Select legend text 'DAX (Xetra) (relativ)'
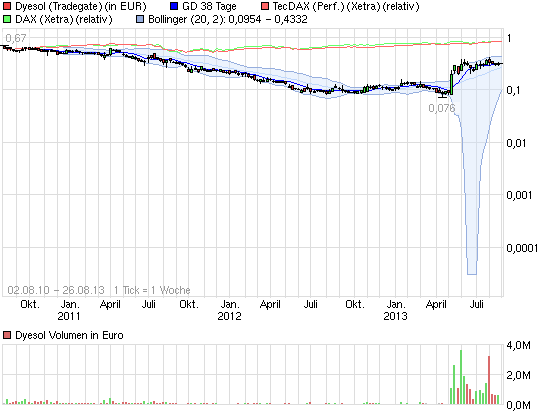Screen dimensions: 545x413 tap(64, 19)
